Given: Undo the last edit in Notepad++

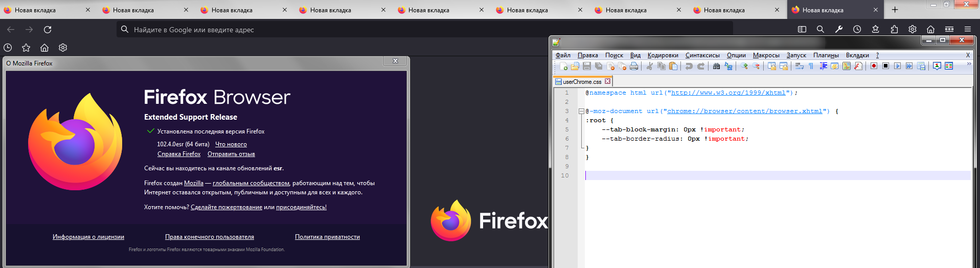Looking at the screenshot, I should point(689,66).
